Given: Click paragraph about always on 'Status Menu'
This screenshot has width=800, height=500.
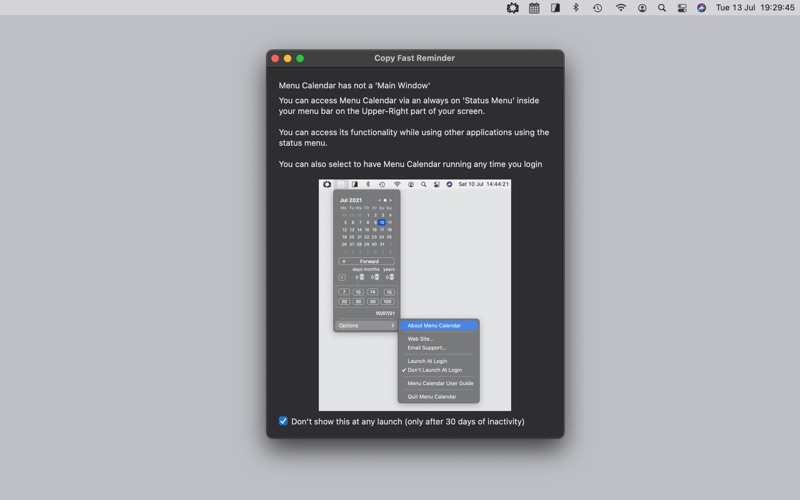Looking at the screenshot, I should coord(409,106).
